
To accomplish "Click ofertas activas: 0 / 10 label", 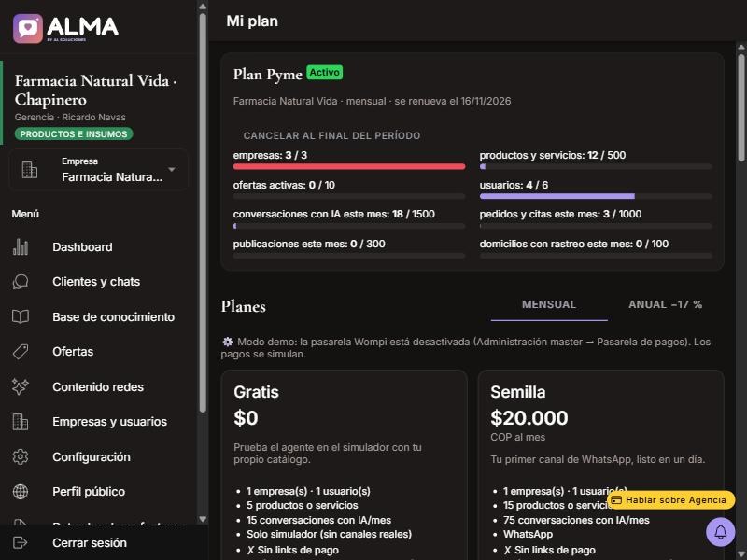I will 284,185.
